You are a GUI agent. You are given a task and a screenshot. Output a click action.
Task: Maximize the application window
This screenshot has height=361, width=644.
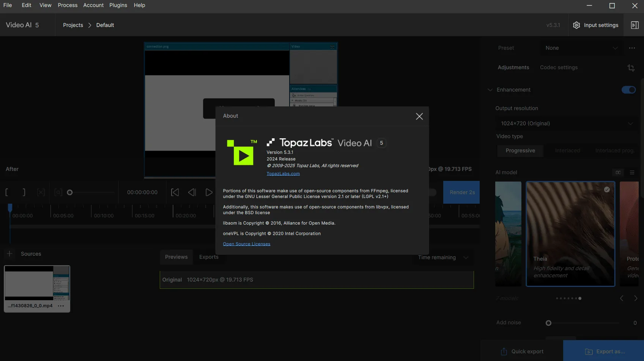612,5
